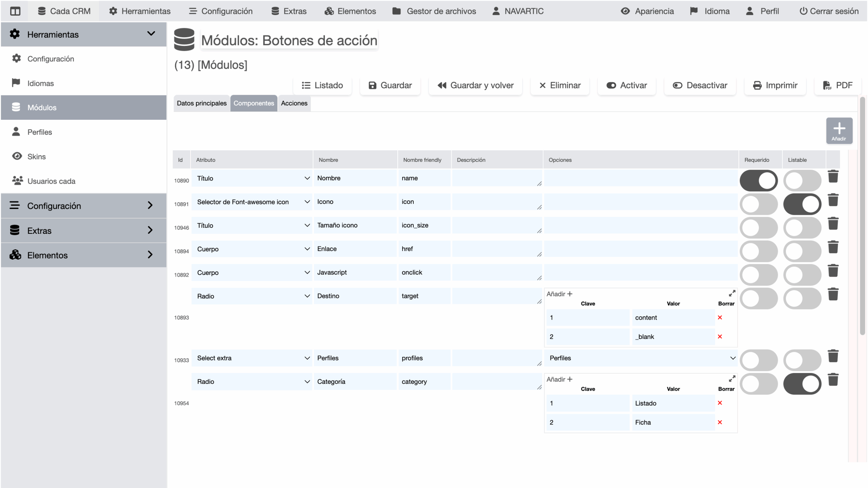This screenshot has width=868, height=488.
Task: Click the Desactivar button
Action: click(x=700, y=85)
